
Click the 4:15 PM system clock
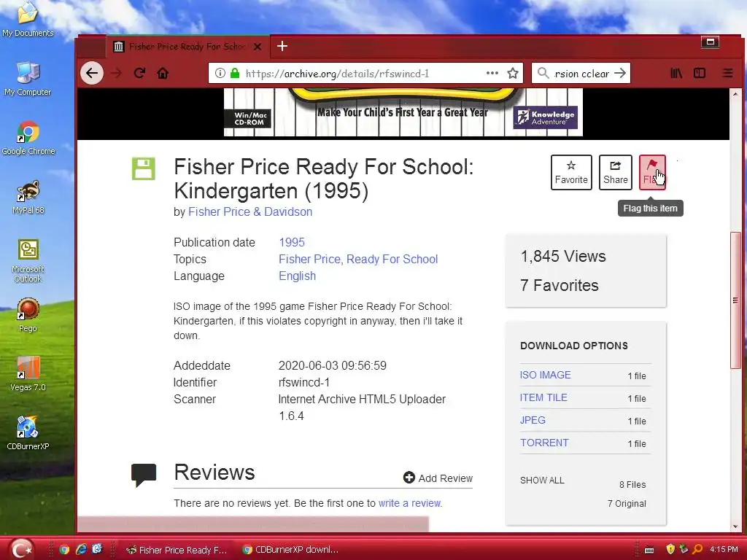[x=724, y=550]
